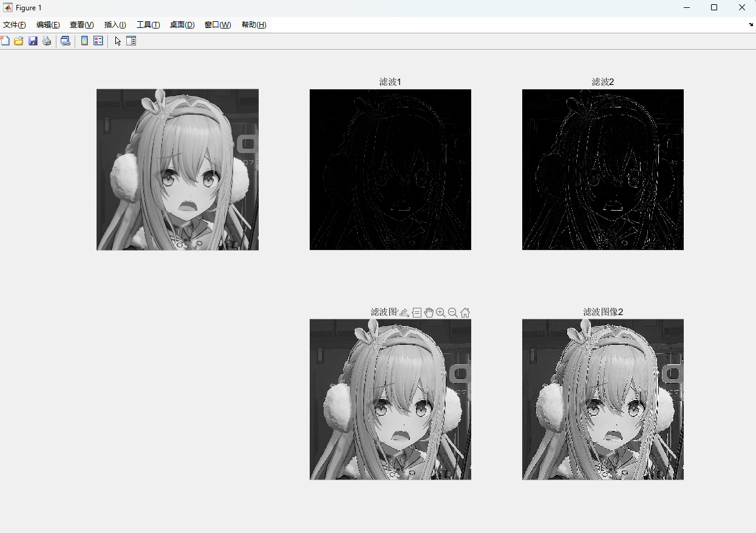The image size is (756, 533).
Task: Toggle the Edit Plot arrow tool
Action: 118,41
